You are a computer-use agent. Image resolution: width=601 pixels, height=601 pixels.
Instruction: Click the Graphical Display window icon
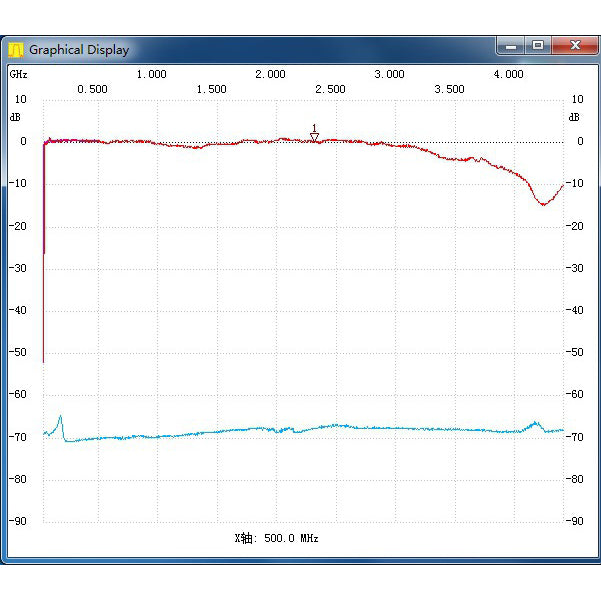[x=16, y=49]
